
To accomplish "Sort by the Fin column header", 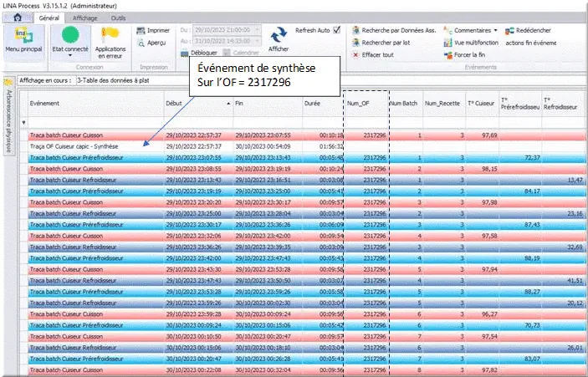I will 268,104.
